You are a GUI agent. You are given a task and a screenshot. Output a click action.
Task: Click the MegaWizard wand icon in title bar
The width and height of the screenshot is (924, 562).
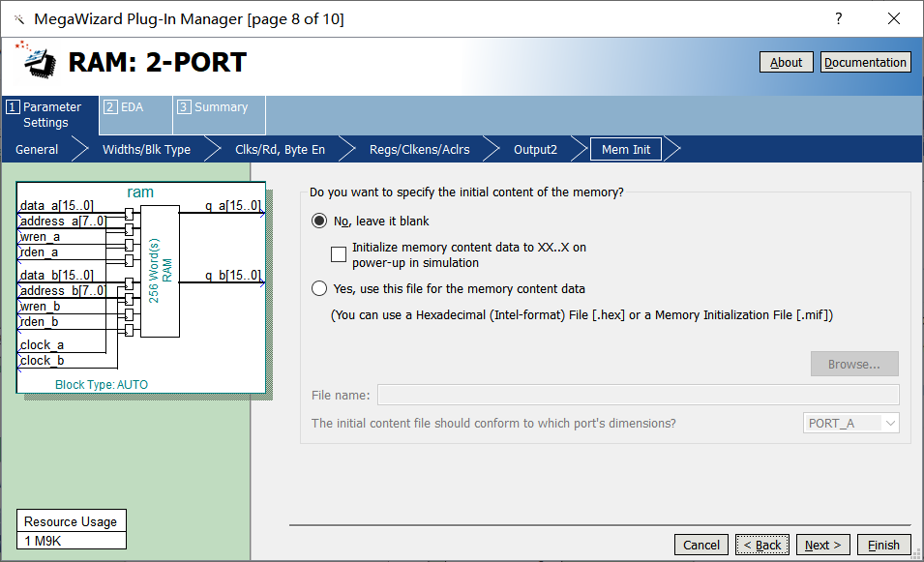tap(19, 19)
